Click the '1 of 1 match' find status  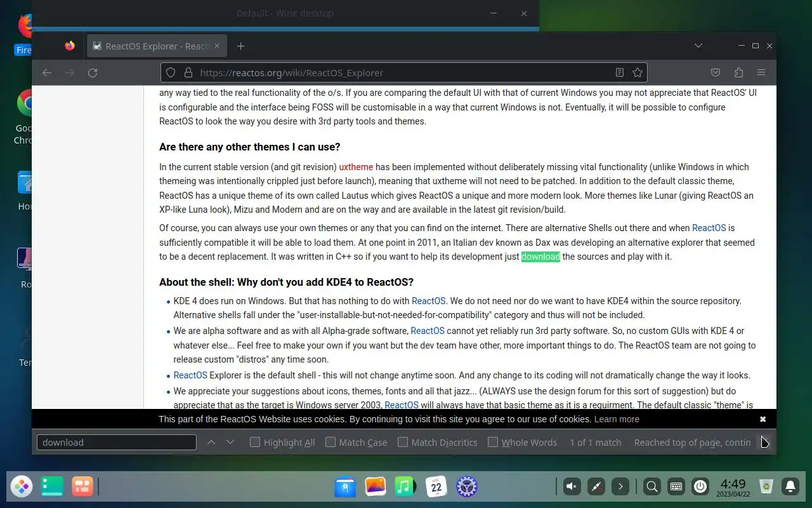pos(595,442)
